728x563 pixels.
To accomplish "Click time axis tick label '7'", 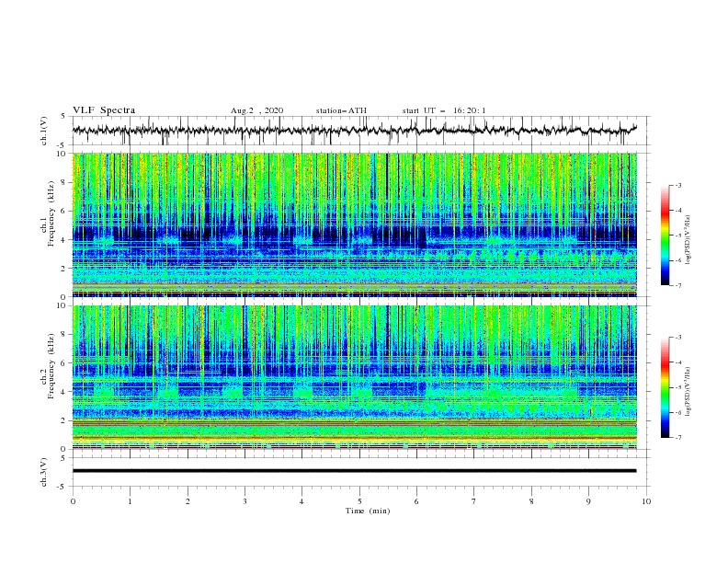I will [474, 501].
